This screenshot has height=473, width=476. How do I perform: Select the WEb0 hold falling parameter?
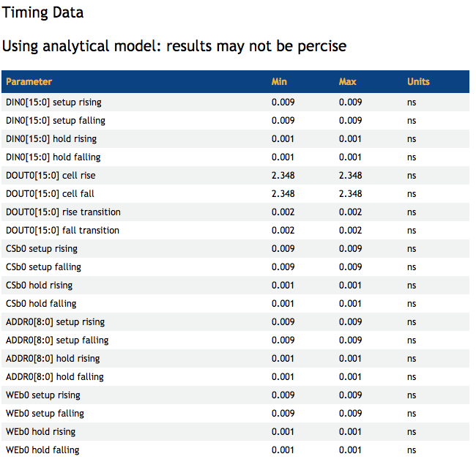[42, 450]
